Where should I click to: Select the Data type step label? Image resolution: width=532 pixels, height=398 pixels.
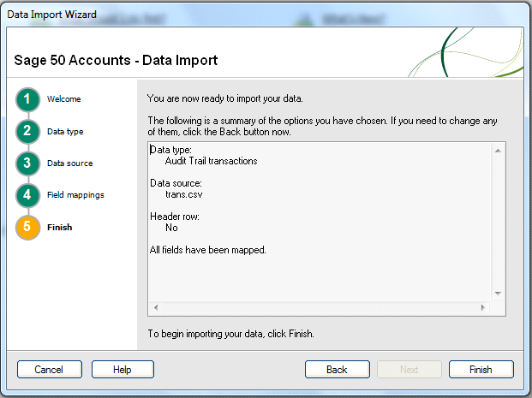[65, 132]
